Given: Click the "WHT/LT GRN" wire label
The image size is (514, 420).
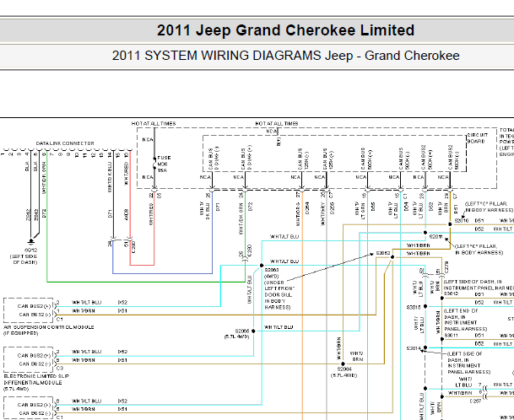Looking at the screenshot, I should 360,210.
